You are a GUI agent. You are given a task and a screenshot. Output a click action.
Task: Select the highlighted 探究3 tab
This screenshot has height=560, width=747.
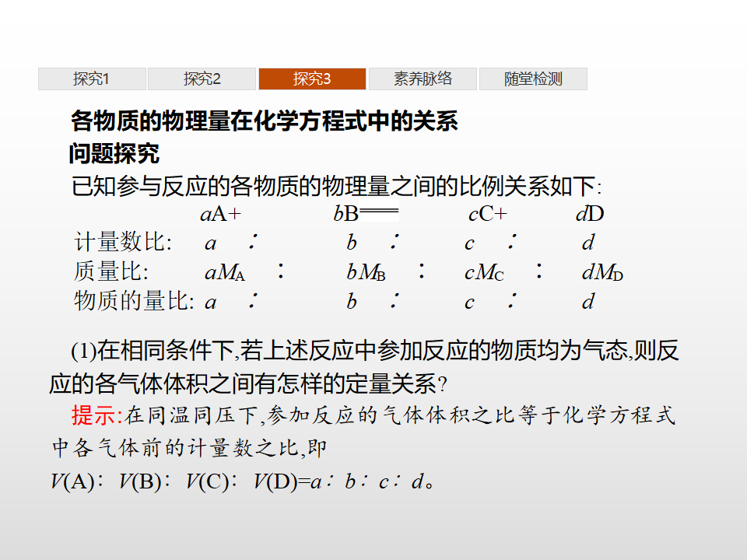point(313,79)
